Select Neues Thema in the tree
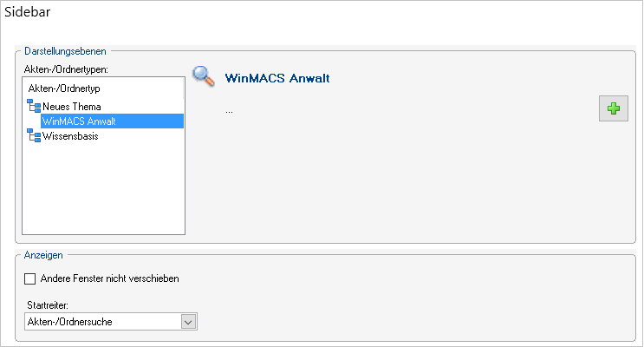 tap(71, 107)
